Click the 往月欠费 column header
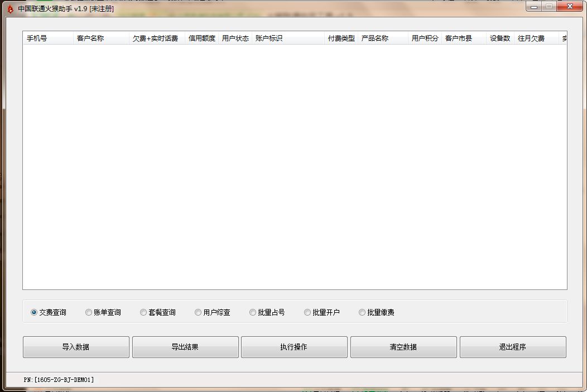This screenshot has width=587, height=392. (x=536, y=38)
